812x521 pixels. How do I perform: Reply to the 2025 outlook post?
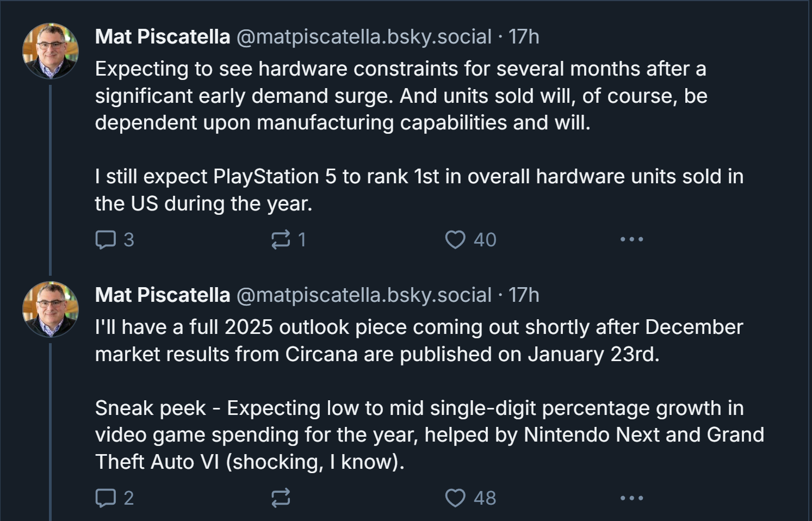106,498
